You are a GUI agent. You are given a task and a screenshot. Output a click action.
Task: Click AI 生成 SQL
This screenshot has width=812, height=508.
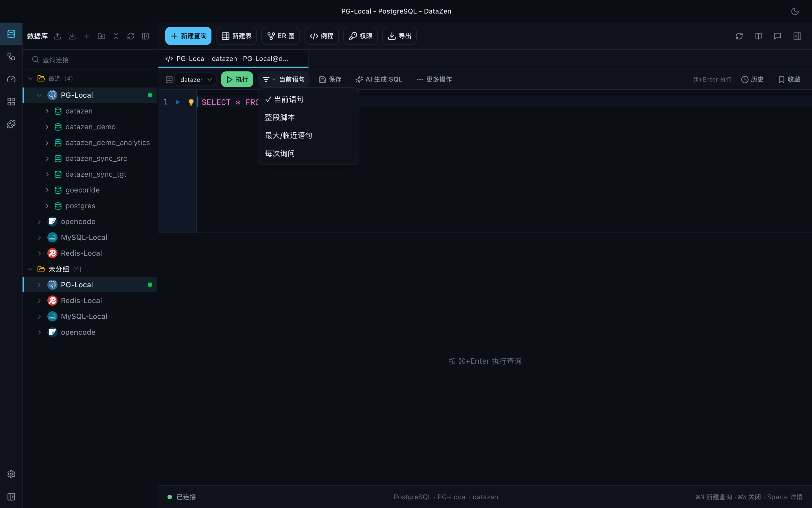[x=379, y=79]
